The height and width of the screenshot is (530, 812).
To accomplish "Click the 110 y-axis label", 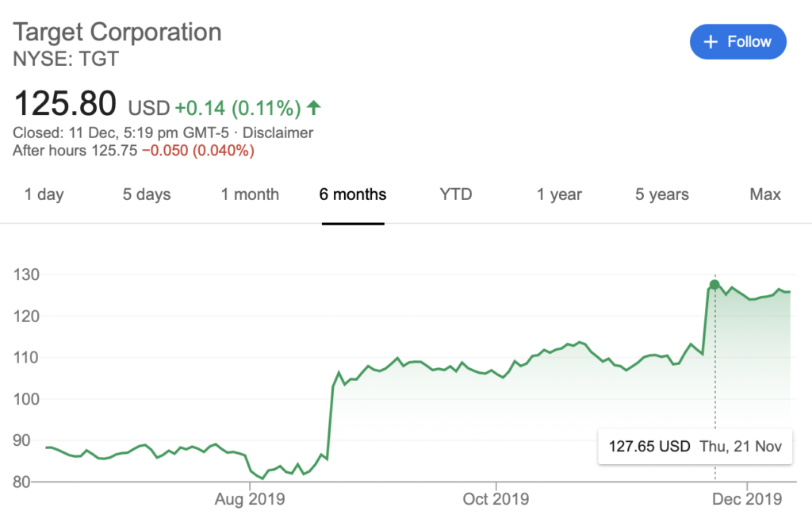I will (26, 358).
